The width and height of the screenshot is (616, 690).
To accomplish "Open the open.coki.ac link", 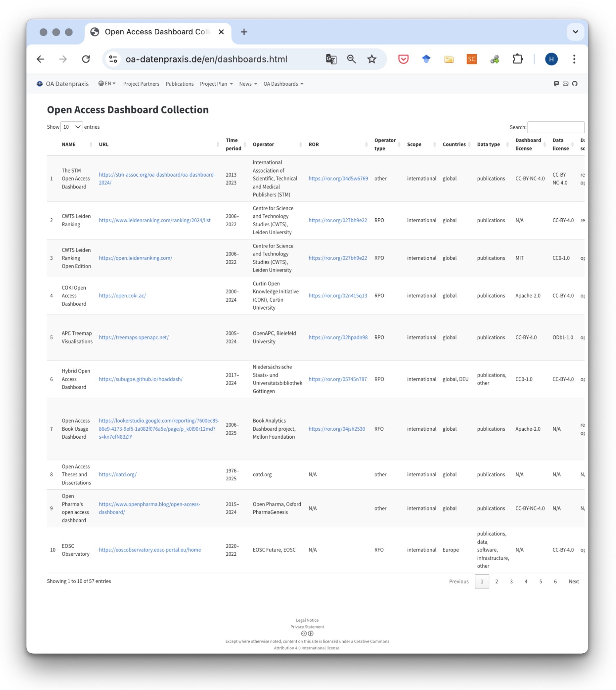I will [122, 296].
